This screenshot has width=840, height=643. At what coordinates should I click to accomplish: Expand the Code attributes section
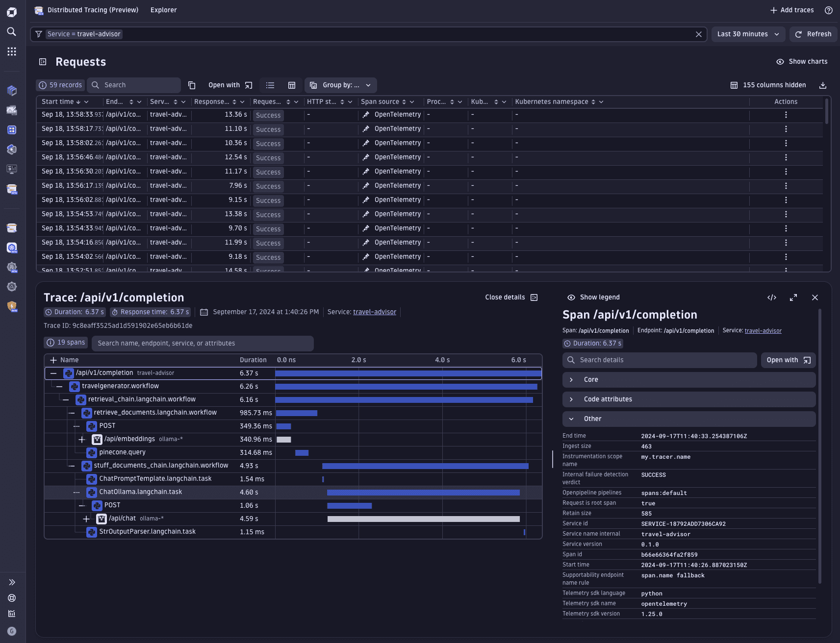(x=689, y=399)
